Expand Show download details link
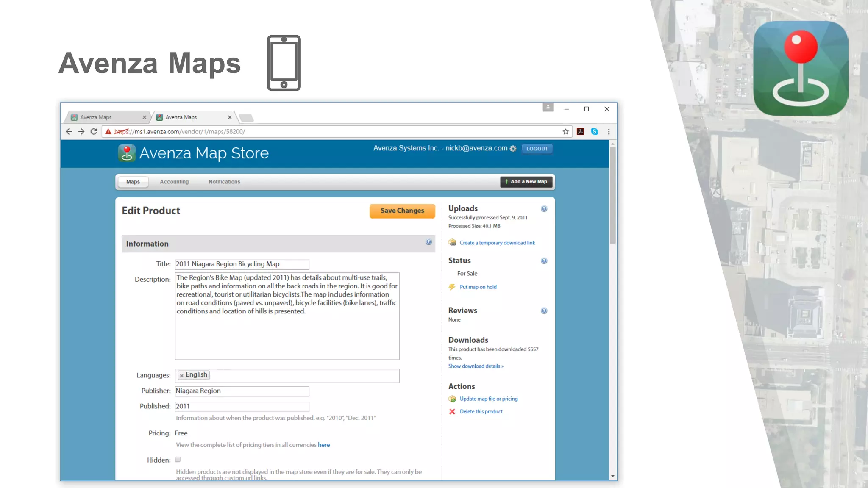The height and width of the screenshot is (488, 868). [476, 366]
